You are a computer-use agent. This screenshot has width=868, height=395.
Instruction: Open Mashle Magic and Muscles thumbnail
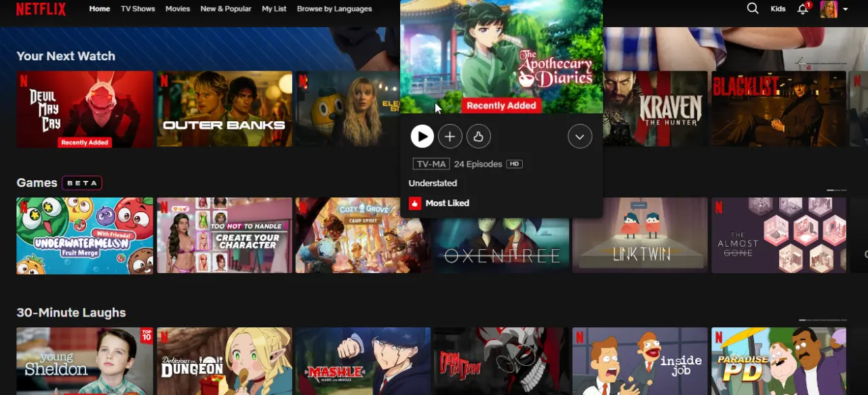point(363,361)
